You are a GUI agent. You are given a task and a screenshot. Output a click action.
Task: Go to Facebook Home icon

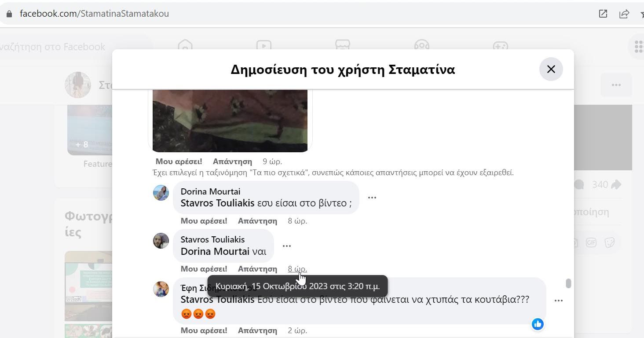pos(185,46)
